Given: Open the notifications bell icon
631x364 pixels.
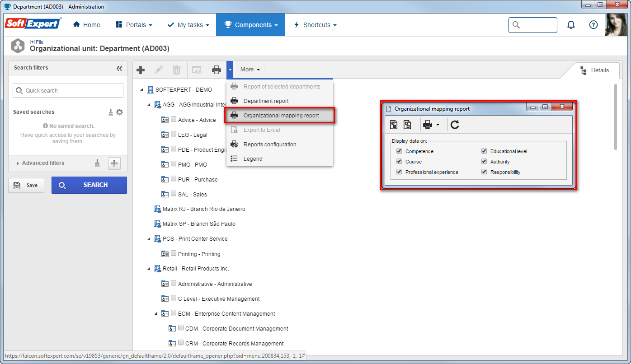Looking at the screenshot, I should click(x=571, y=25).
